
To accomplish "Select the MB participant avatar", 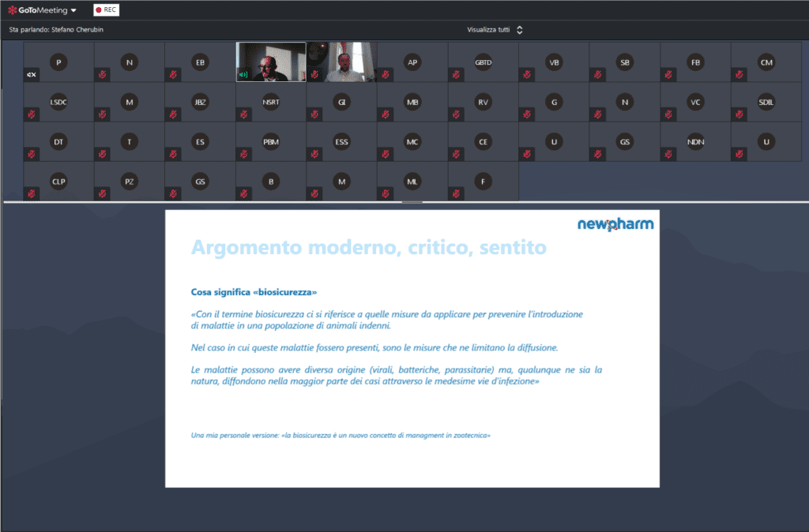I will click(x=412, y=102).
